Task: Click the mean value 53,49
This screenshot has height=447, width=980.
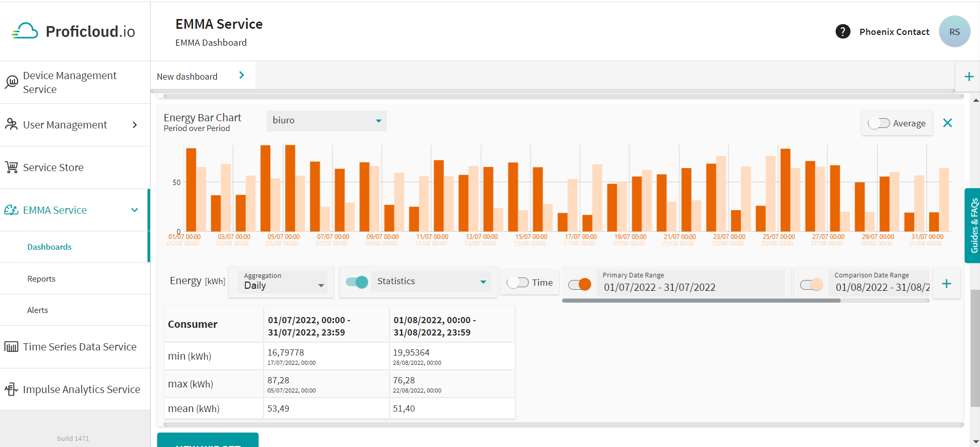Action: click(278, 408)
